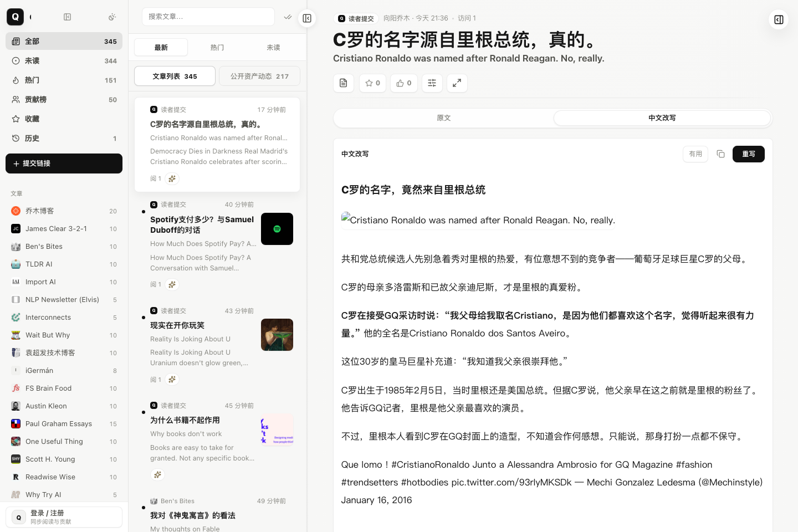
Task: Switch to 中文改写 view
Action: pyautogui.click(x=662, y=118)
